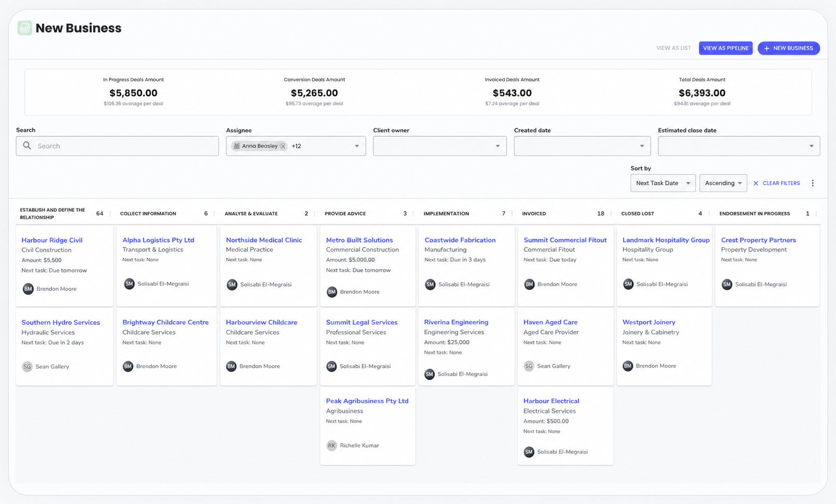This screenshot has height=504, width=836.
Task: Open the Harbour Ridge Civil deal
Action: (52, 240)
